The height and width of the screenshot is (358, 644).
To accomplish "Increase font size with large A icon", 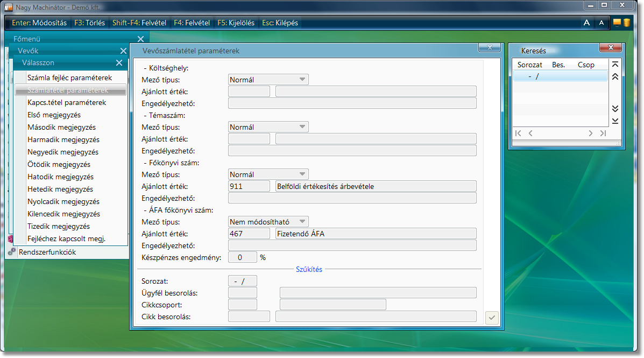I will (586, 23).
